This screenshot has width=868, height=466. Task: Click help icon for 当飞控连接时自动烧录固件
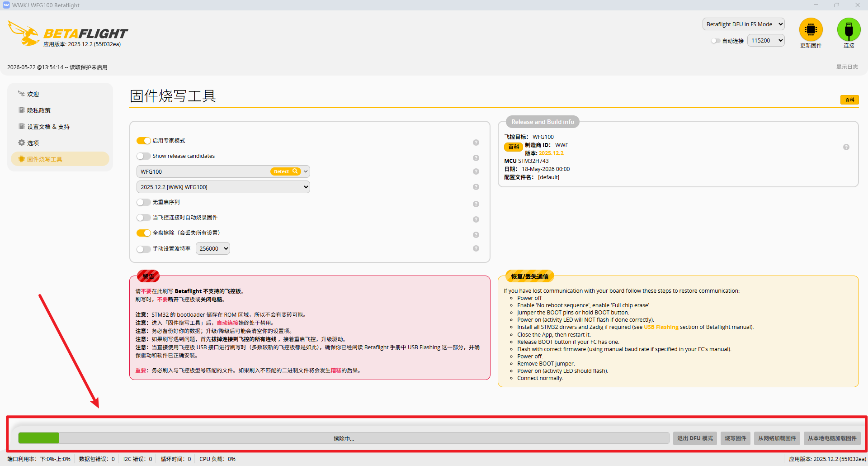point(476,219)
